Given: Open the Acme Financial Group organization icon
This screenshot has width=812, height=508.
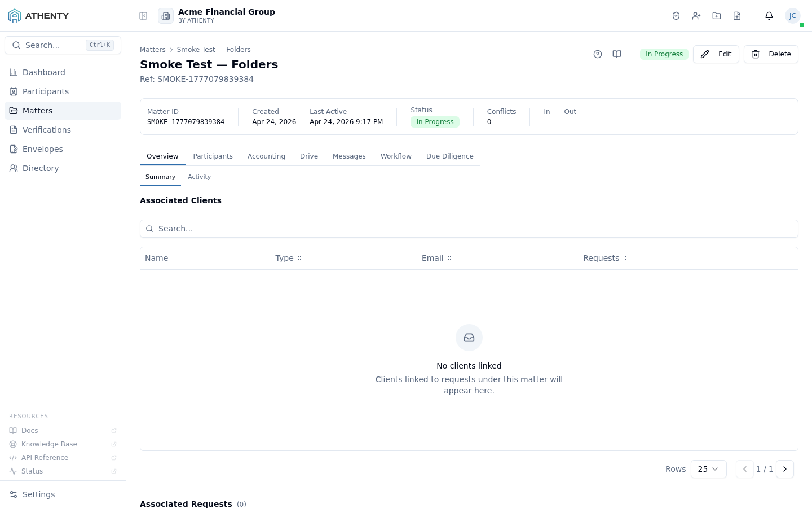Looking at the screenshot, I should tap(166, 16).
